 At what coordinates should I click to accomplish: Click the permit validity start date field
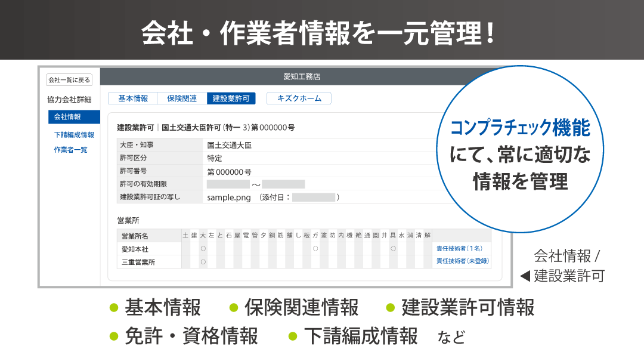coord(228,184)
